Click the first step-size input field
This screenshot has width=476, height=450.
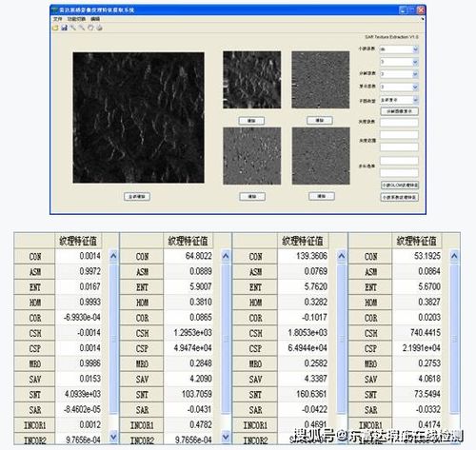(x=399, y=161)
